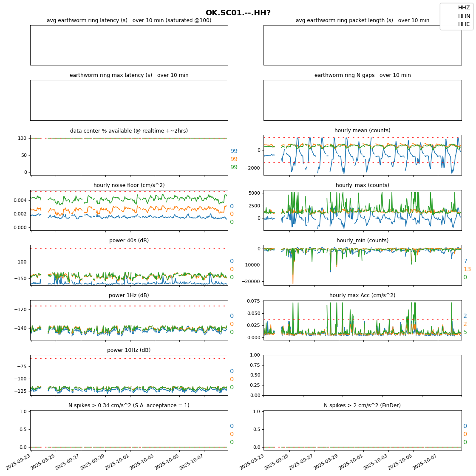Select the HHE legend entry
Image resolution: width=476 pixels, height=476 pixels.
pyautogui.click(x=464, y=24)
